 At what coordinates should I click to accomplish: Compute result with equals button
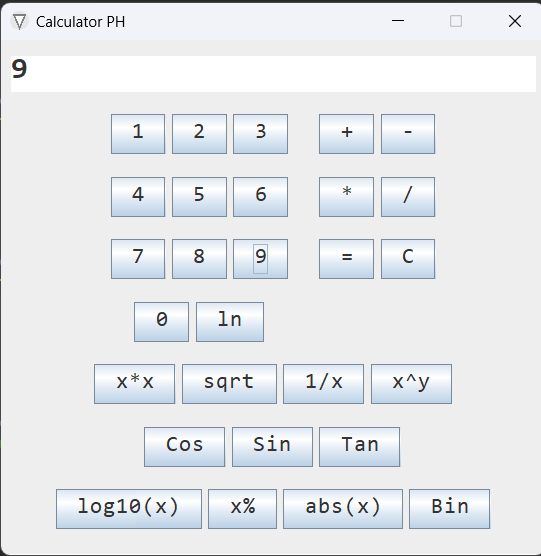(x=346, y=259)
